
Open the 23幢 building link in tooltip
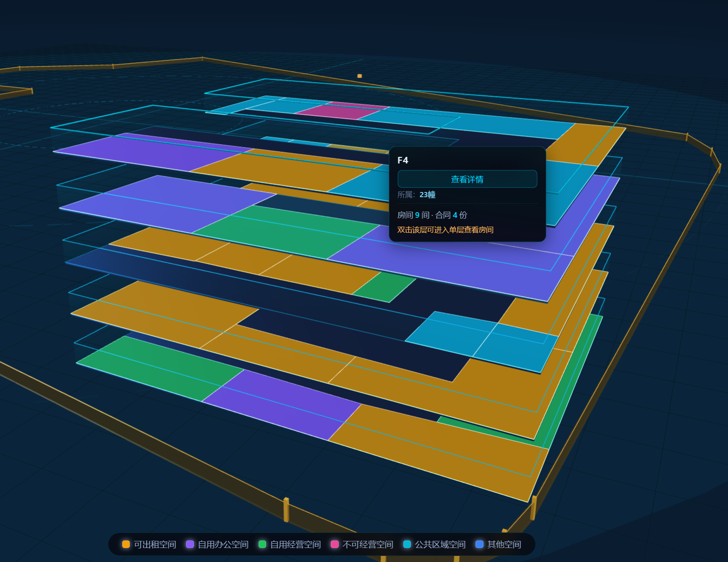[x=427, y=194]
